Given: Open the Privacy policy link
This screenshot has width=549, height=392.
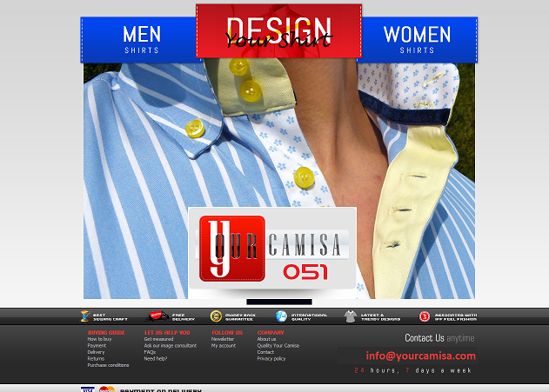Looking at the screenshot, I should (271, 358).
